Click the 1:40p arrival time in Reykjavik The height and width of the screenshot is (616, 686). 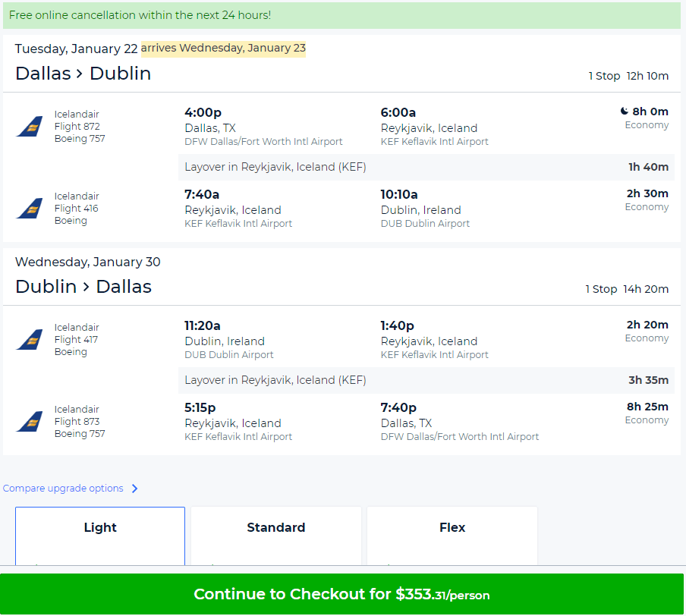click(x=397, y=325)
